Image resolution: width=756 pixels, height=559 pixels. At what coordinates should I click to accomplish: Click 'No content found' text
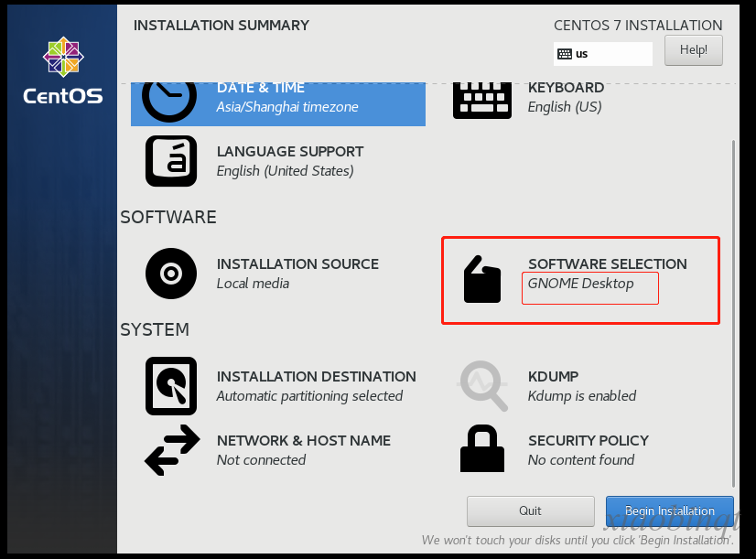[581, 460]
